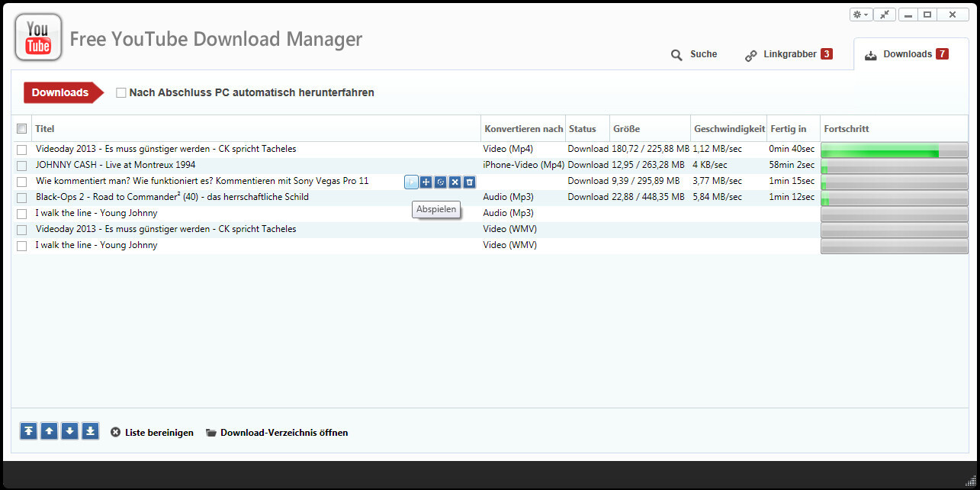The height and width of the screenshot is (490, 980).
Task: Abspielen-Schaltfläche des Sony Vegas Downloads anklicken
Action: point(411,182)
